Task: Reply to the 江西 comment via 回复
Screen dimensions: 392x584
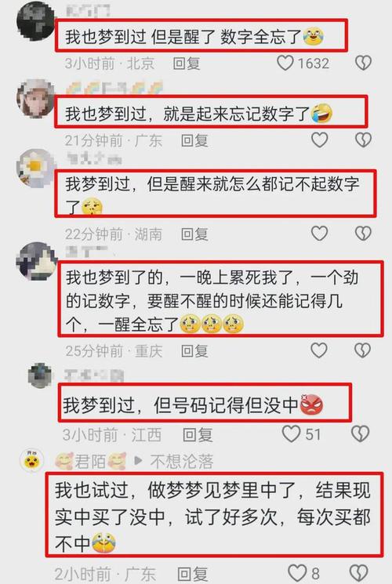Action: pos(198,434)
